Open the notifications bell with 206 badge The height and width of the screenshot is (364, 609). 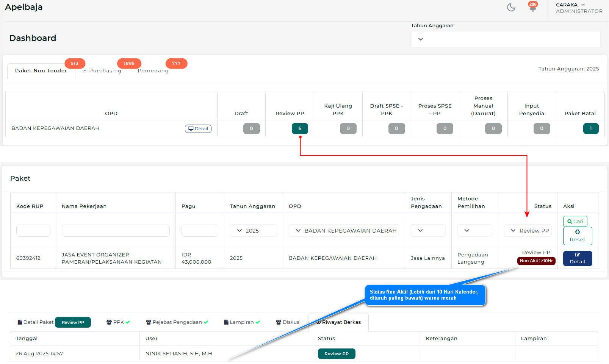532,8
